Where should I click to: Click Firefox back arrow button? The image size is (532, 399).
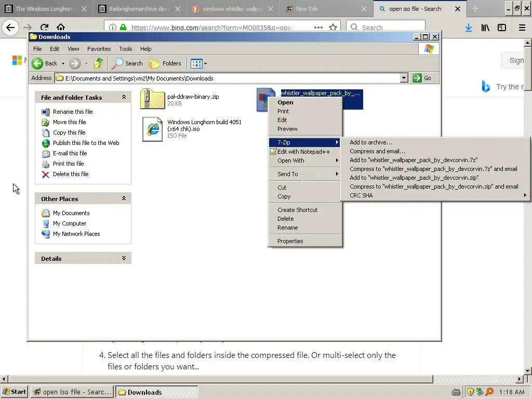10,27
